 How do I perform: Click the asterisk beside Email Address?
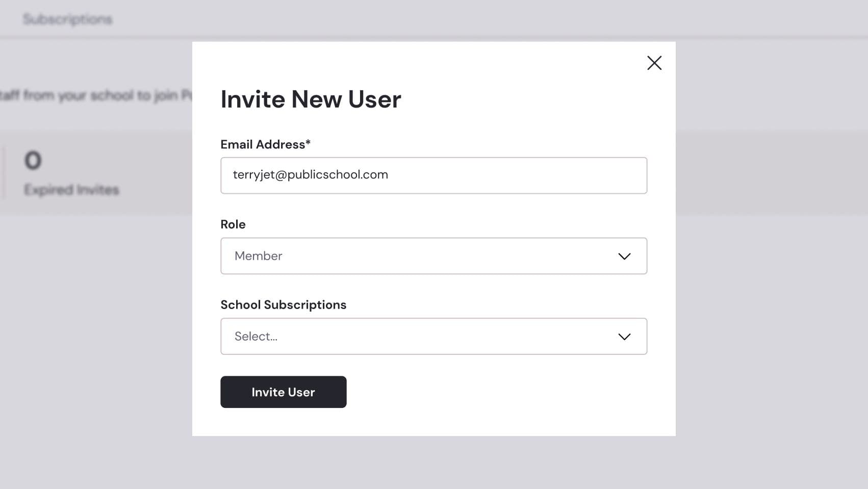pos(308,143)
